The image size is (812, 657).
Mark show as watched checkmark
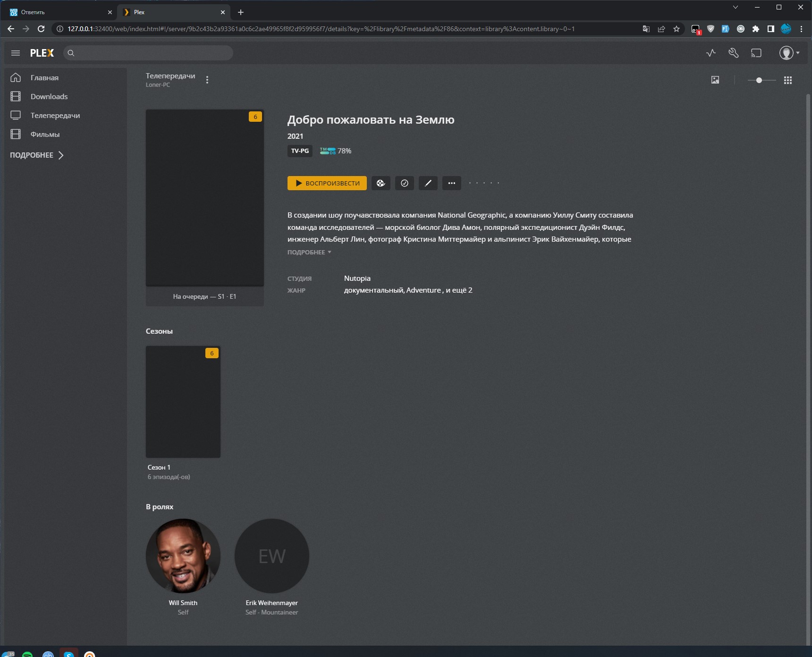click(404, 183)
